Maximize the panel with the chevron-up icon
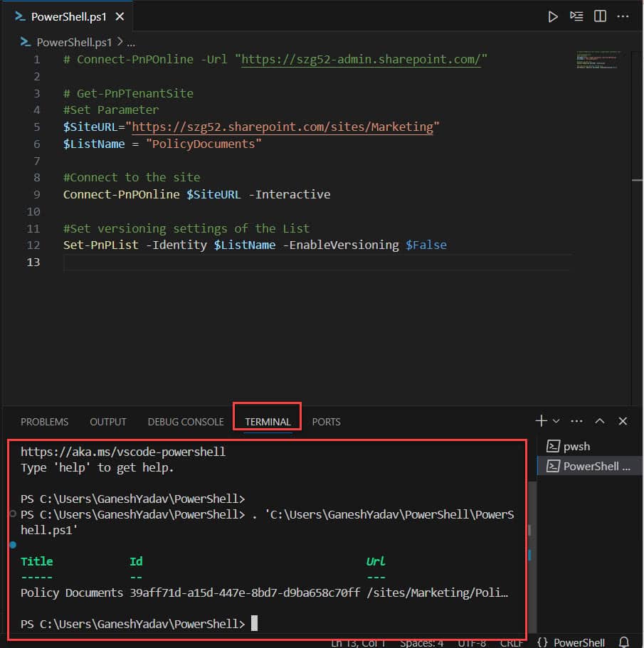The height and width of the screenshot is (648, 644). (x=599, y=421)
